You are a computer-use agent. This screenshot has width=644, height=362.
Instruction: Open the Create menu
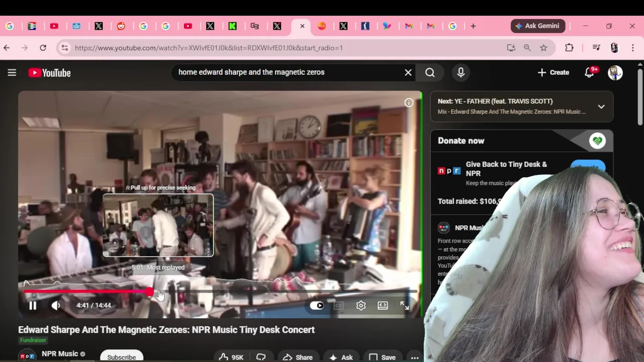click(x=553, y=72)
